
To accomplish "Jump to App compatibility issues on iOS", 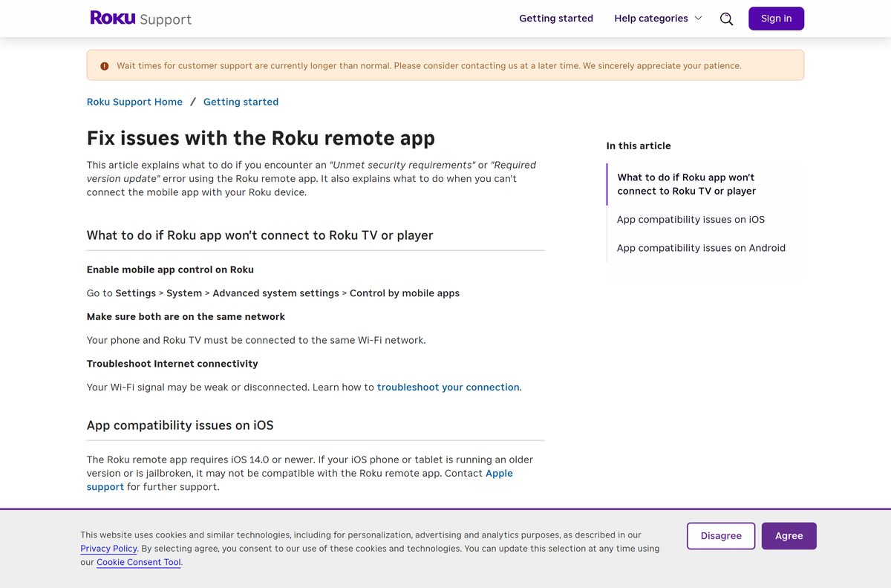I will pos(691,220).
